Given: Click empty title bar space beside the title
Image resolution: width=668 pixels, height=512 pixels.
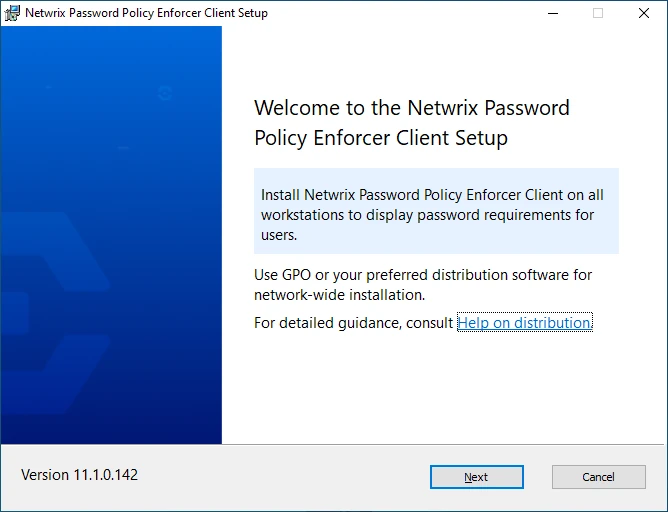Looking at the screenshot, I should [400, 13].
